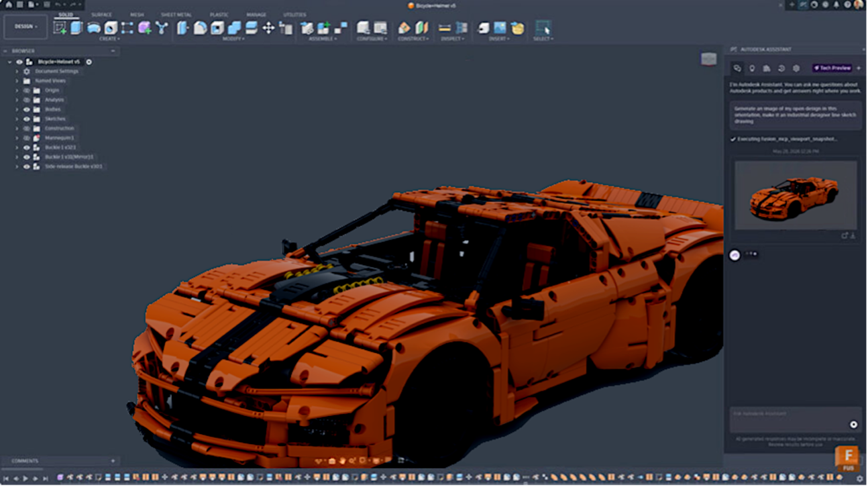Open Assistant settings gear icon

coord(796,68)
